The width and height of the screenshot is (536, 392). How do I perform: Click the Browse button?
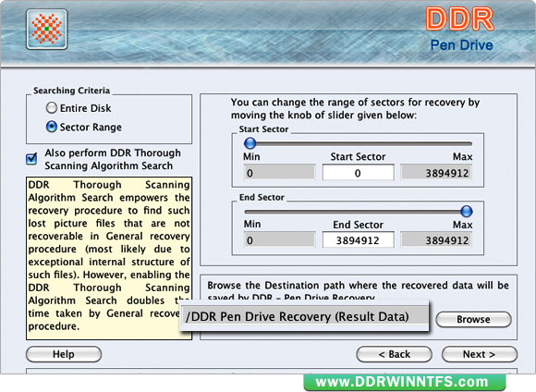pos(473,319)
